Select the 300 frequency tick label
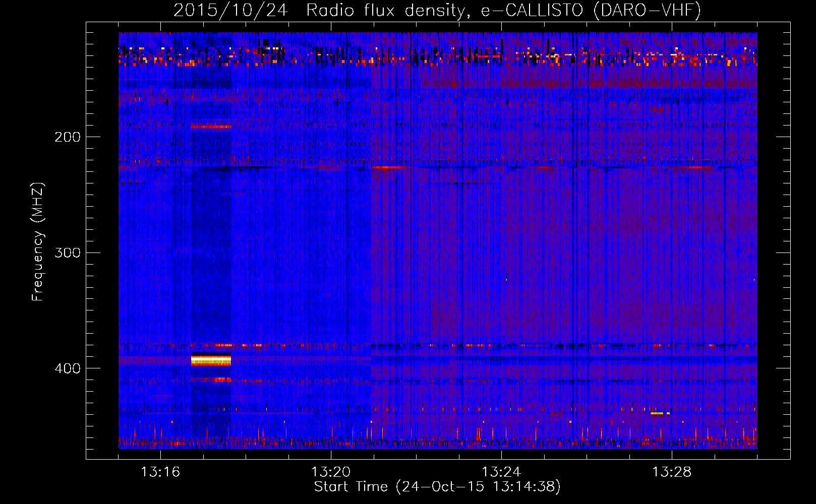816x504 pixels. 68,253
